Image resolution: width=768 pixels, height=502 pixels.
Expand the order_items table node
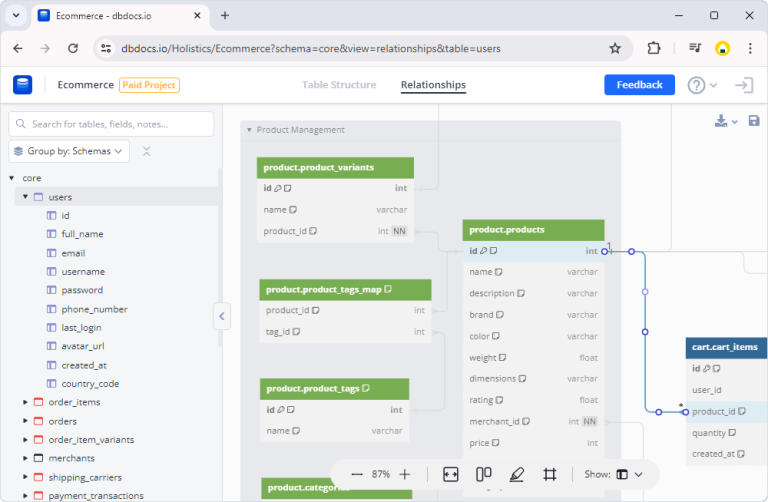[25, 402]
